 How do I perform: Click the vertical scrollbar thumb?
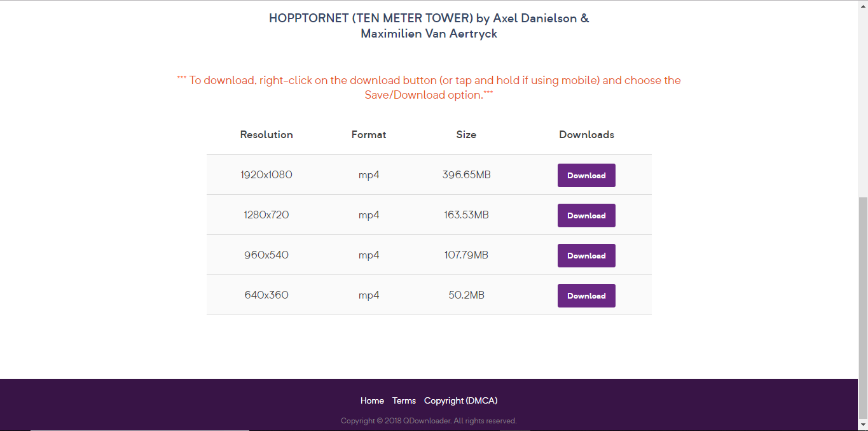click(x=863, y=307)
